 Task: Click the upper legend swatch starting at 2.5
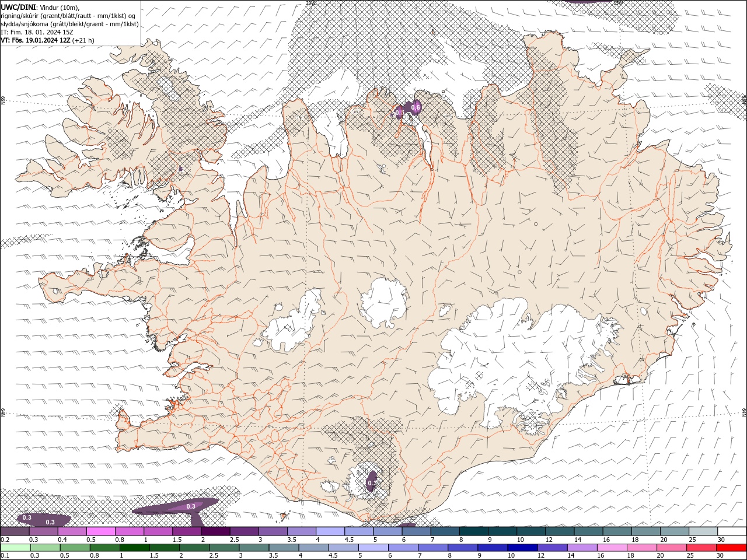coord(244,531)
